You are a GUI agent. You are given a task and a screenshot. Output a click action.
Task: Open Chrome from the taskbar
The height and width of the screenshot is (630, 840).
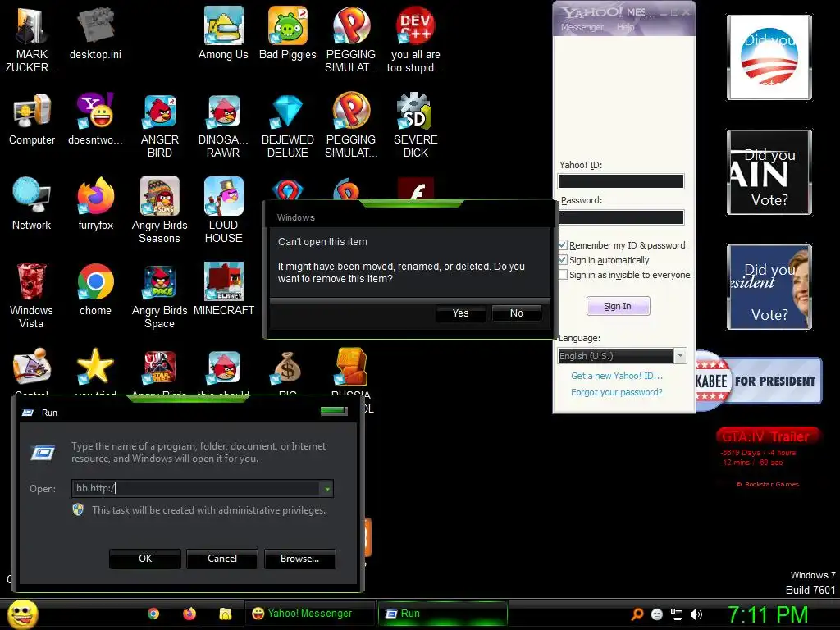pos(153,614)
